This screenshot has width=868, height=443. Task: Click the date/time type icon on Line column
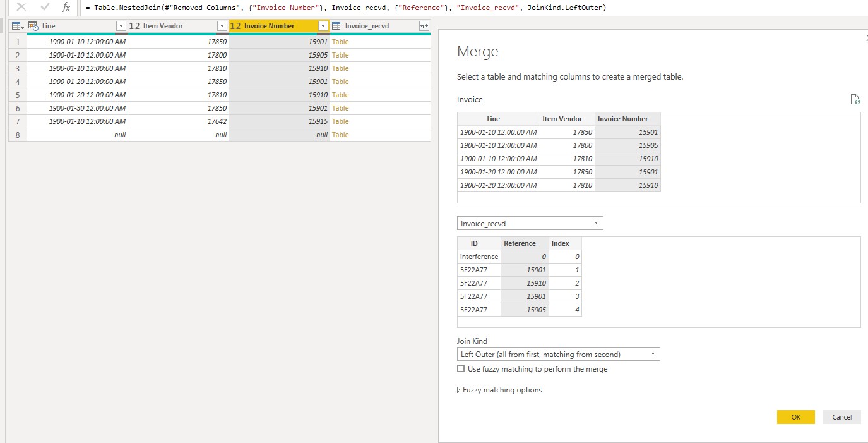(x=34, y=26)
